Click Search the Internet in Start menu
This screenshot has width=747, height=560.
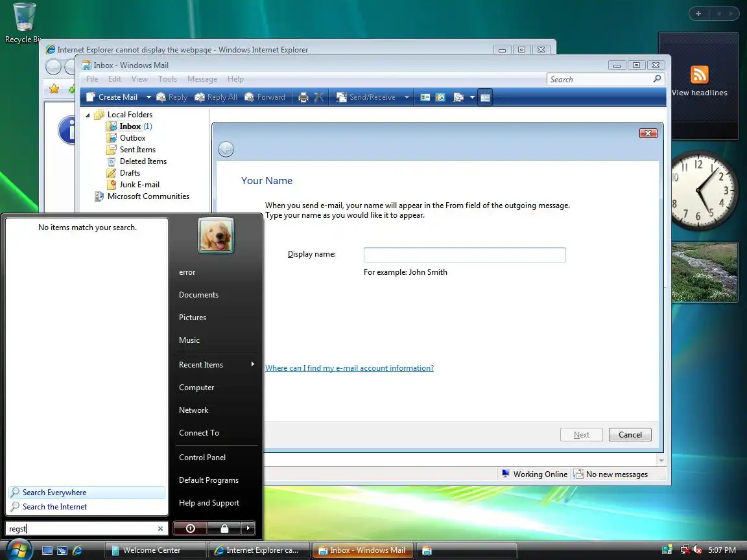click(87, 507)
